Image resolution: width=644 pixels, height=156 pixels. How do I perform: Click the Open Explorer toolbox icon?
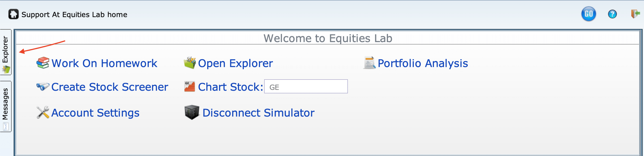pos(190,63)
